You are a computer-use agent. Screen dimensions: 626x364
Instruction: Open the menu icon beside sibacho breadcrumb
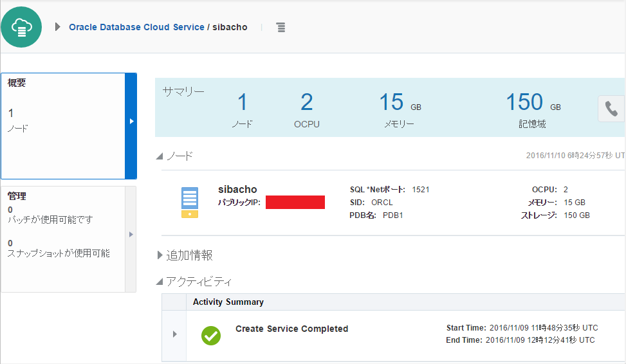tap(281, 28)
